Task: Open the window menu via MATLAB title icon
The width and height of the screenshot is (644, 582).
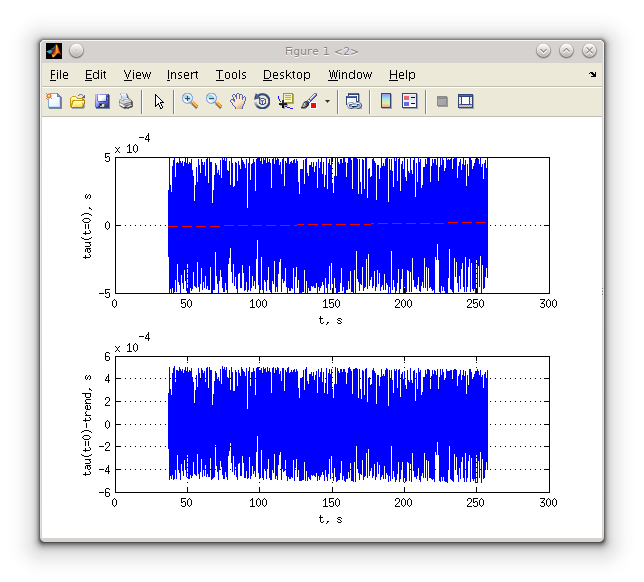Action: tap(54, 51)
